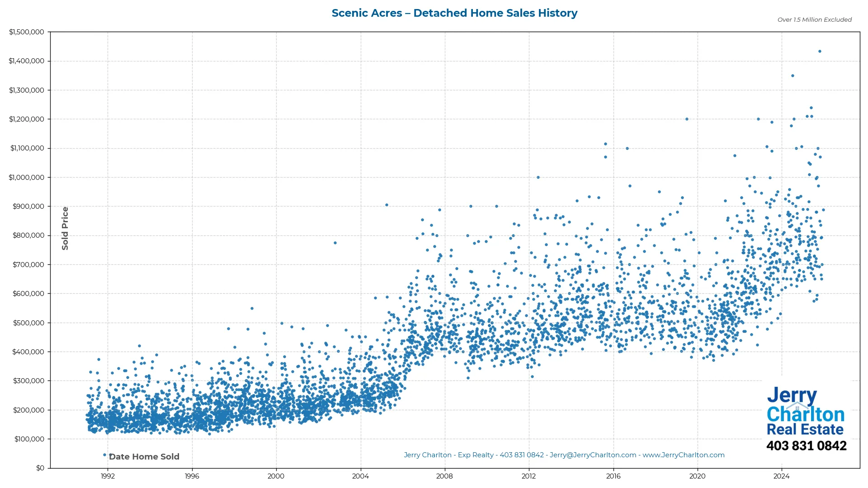Select the 2024 year label on the x-axis
This screenshot has width=868, height=488.
782,476
